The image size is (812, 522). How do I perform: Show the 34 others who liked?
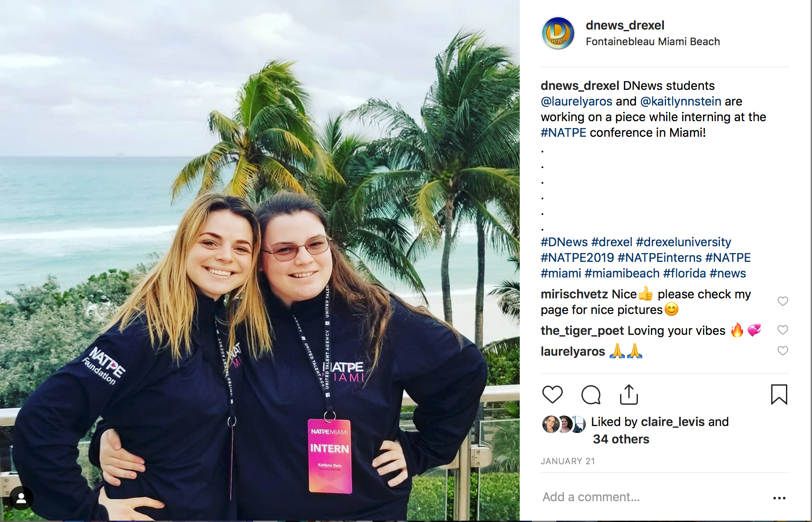coord(621,439)
